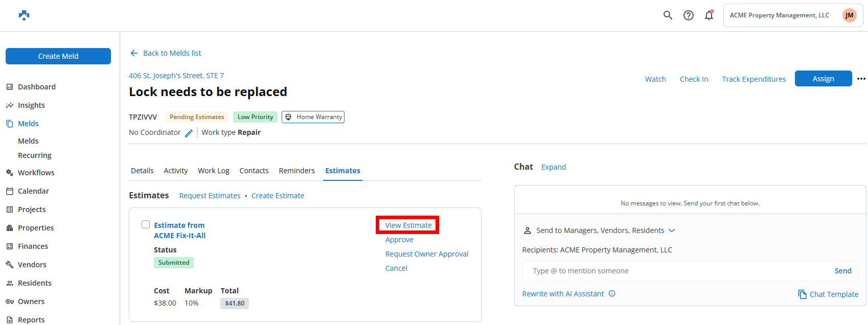Open the help question mark icon
The width and height of the screenshot is (868, 325).
click(x=689, y=15)
